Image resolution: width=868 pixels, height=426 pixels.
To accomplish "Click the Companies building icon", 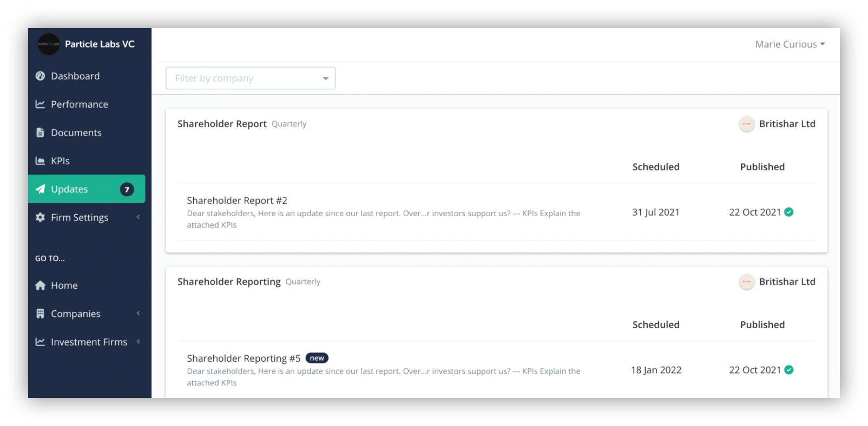I will pos(40,314).
